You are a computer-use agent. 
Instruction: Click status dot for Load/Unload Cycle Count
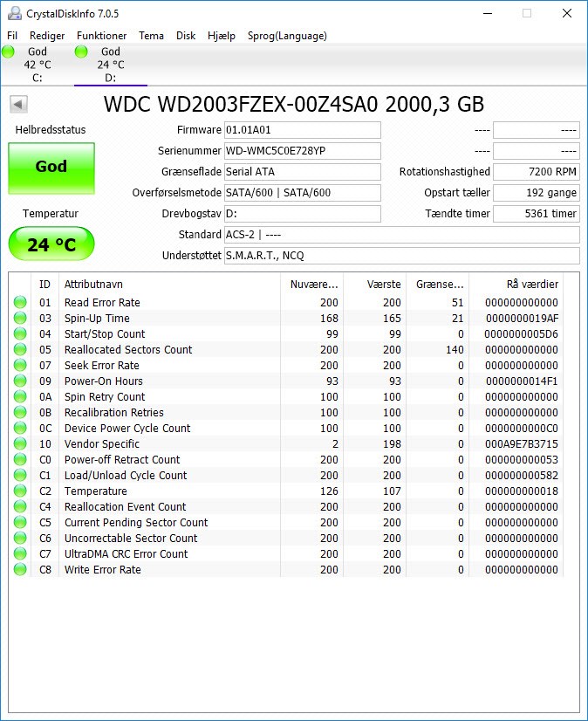click(x=20, y=475)
